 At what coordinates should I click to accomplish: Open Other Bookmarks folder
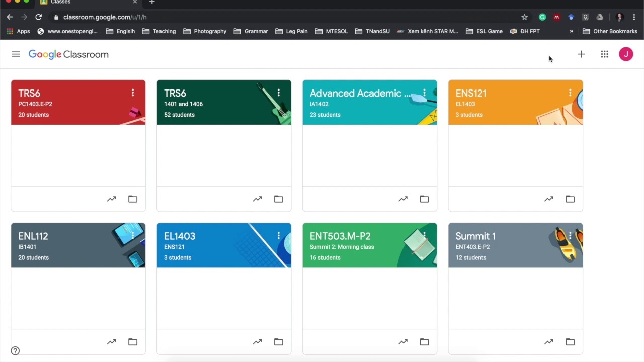pos(610,31)
